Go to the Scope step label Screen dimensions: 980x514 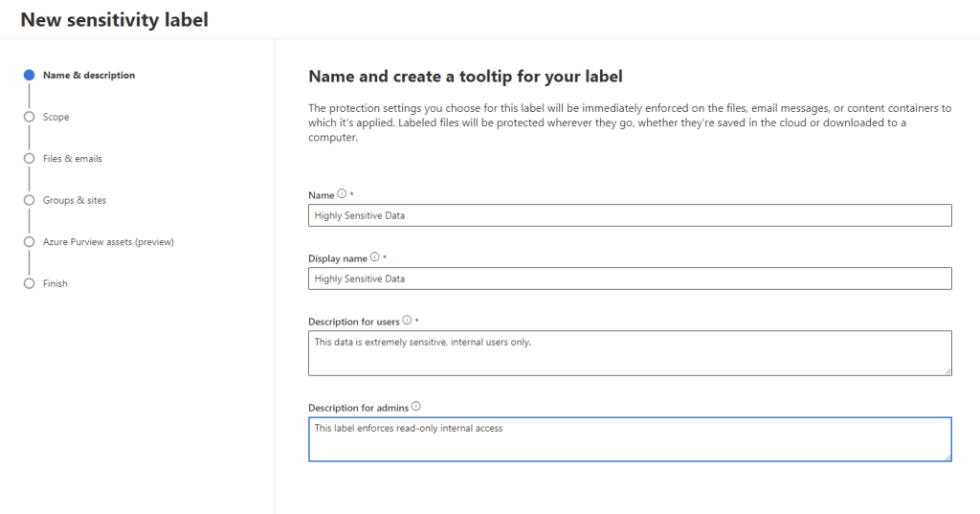pos(56,117)
